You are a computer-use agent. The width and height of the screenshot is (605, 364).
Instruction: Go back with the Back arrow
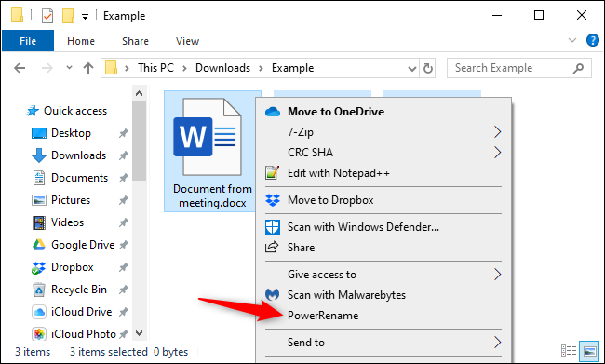coord(20,68)
